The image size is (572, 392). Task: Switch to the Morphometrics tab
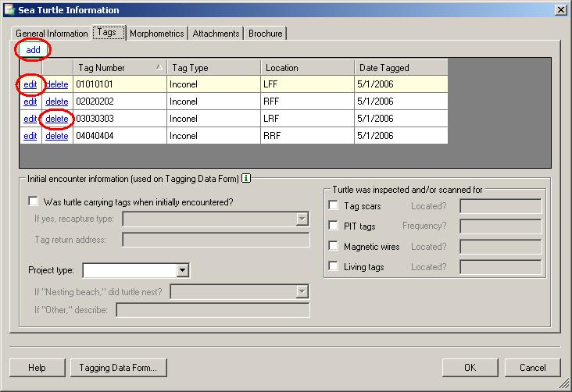coord(157,34)
